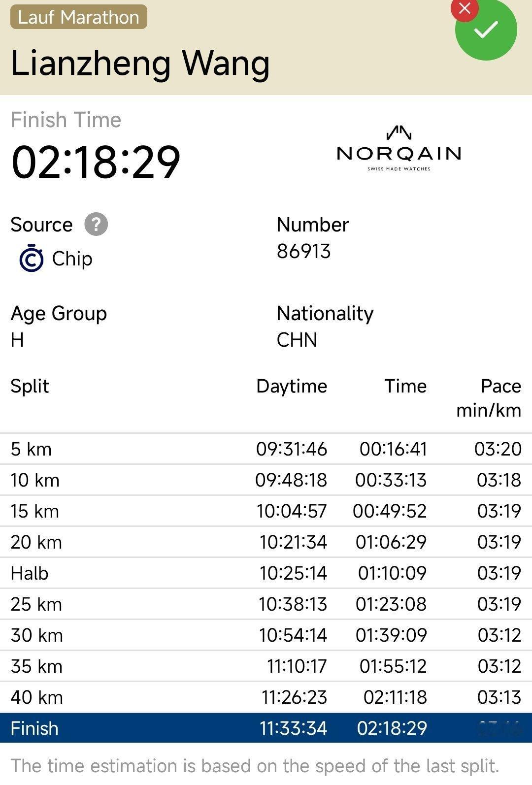Select the Lauf Marathon tag

click(x=79, y=17)
